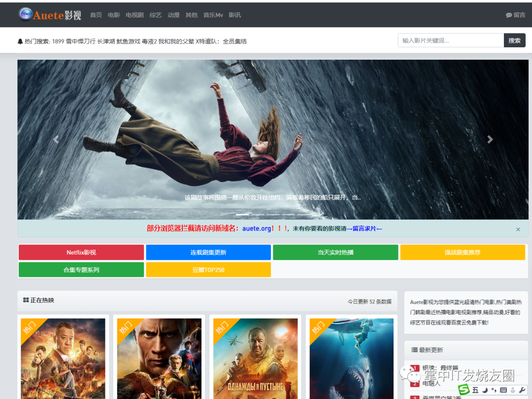532x399 pixels.
Task: Open the soft keyboard icon in IME bar
Action: 503,390
